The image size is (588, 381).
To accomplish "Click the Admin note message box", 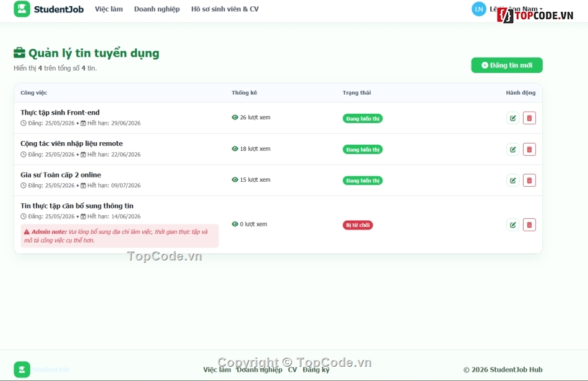I will pos(119,236).
